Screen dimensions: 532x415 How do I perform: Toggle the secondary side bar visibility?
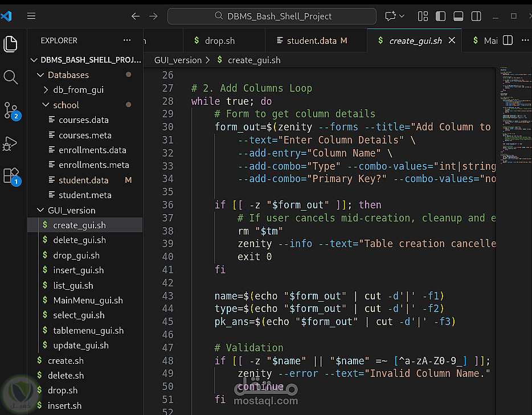tap(476, 16)
